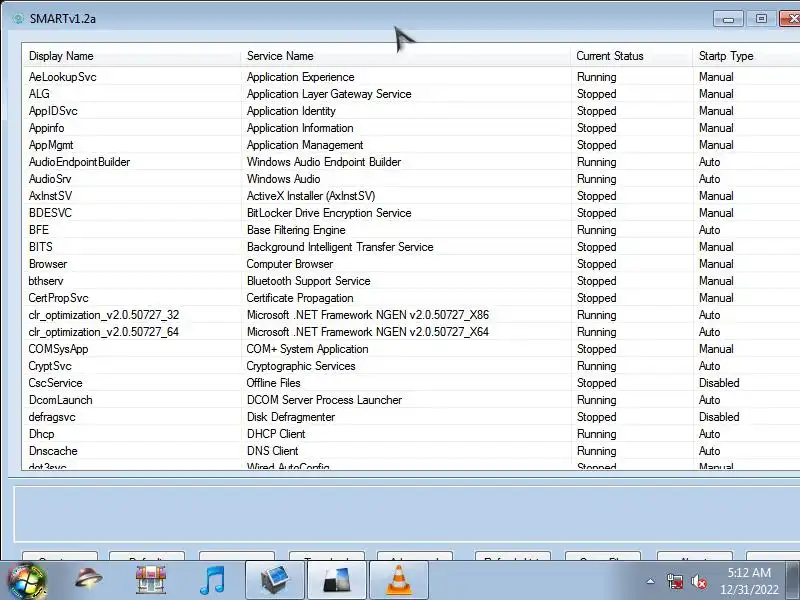Click Cryptographic Services name

[x=301, y=366]
